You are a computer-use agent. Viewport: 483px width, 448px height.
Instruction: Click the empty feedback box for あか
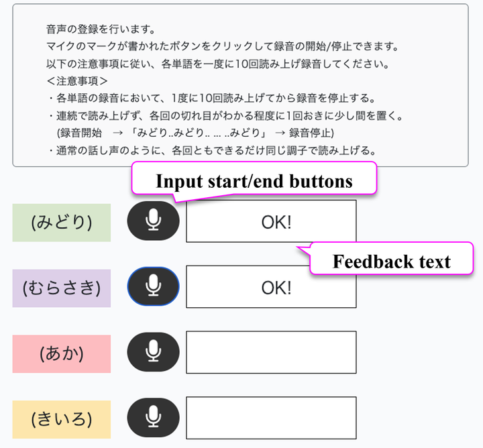pos(271,352)
